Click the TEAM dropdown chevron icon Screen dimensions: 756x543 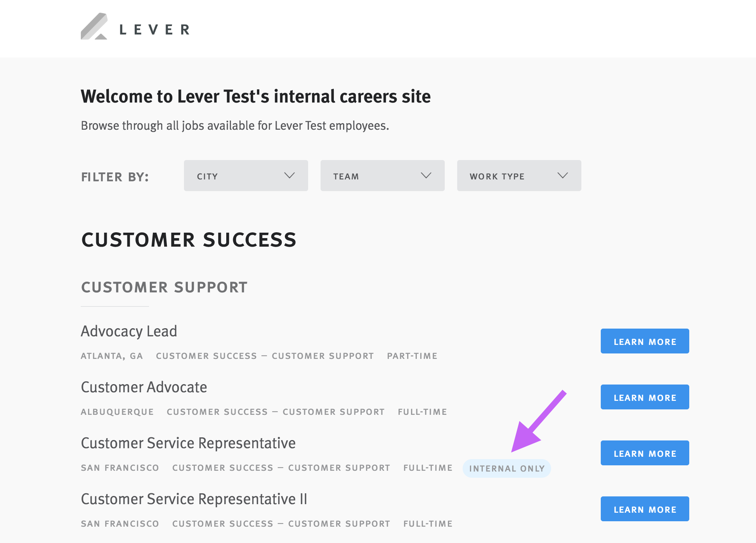click(x=426, y=176)
